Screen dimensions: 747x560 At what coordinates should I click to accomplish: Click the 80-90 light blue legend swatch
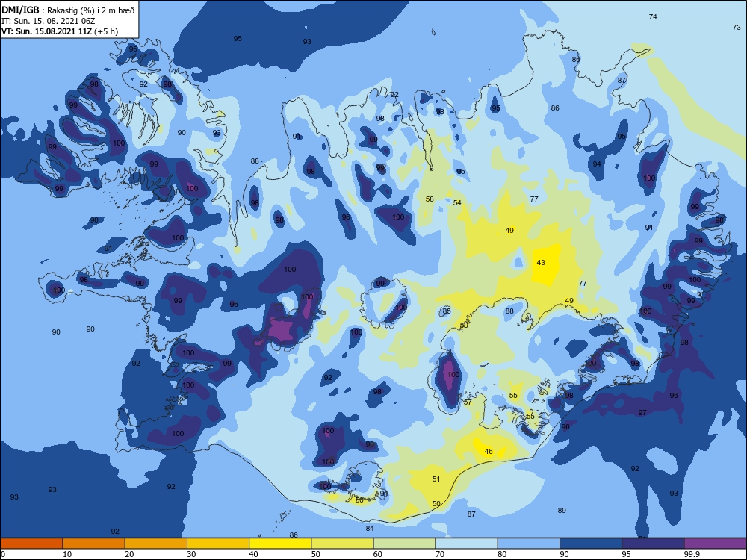point(529,544)
